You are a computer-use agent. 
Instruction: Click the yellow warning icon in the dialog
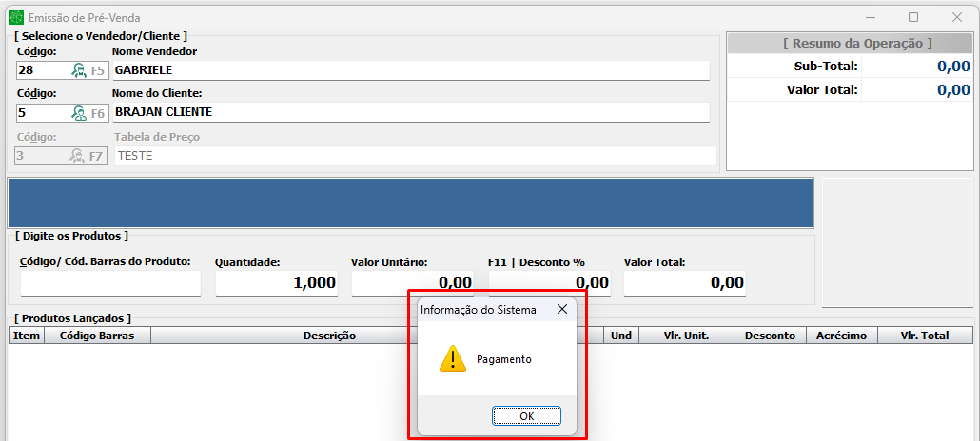click(x=452, y=358)
